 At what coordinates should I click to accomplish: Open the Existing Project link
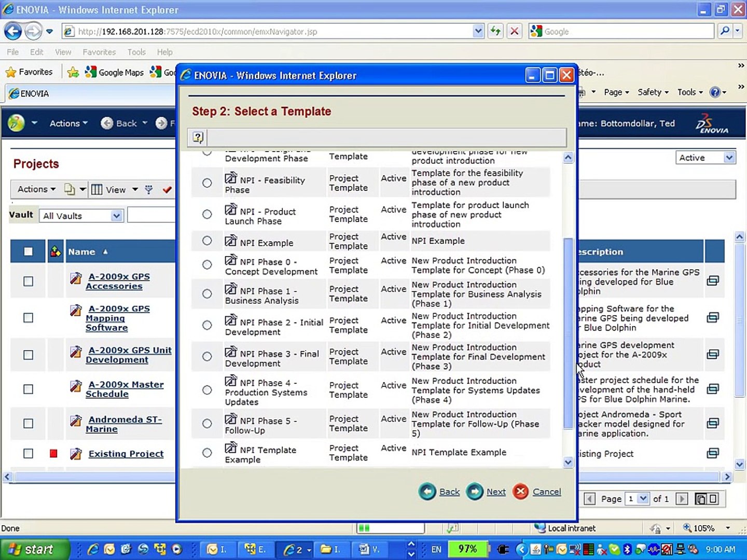(126, 454)
